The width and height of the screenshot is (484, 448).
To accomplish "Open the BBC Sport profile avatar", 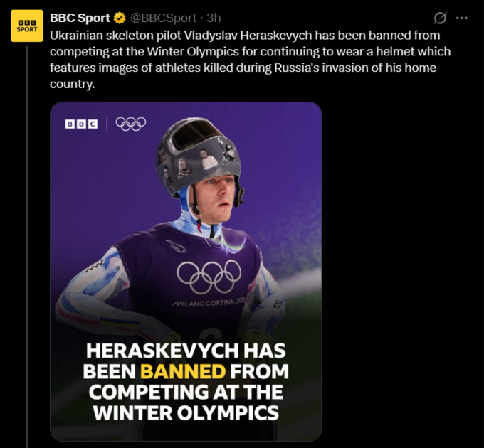I will 28,26.
